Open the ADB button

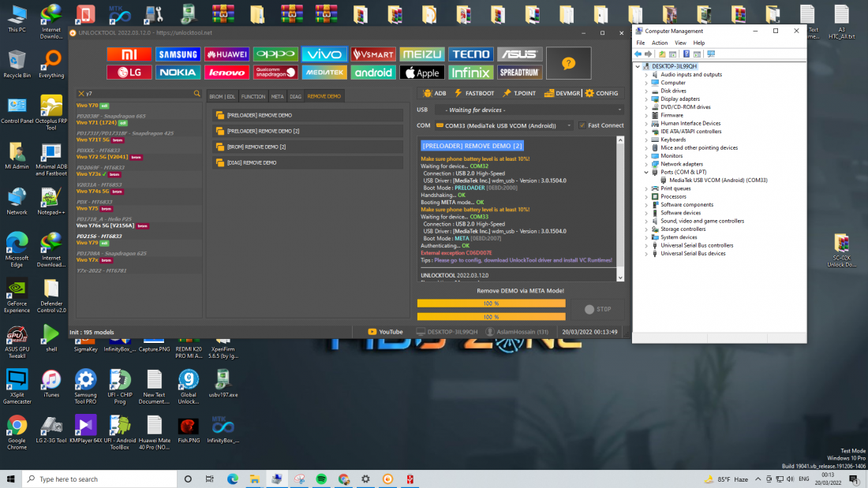(x=435, y=93)
